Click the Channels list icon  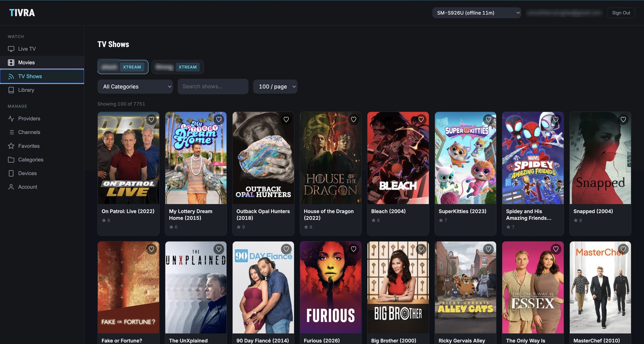tap(11, 132)
